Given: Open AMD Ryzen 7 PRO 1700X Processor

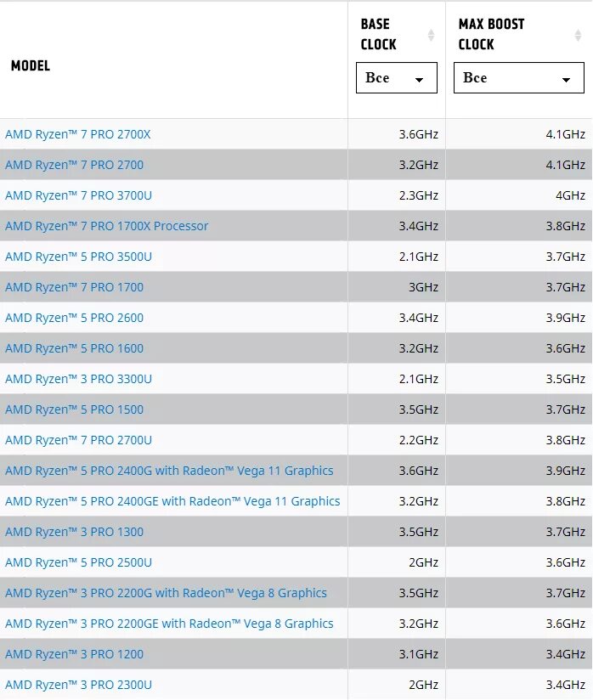Looking at the screenshot, I should click(x=107, y=226).
